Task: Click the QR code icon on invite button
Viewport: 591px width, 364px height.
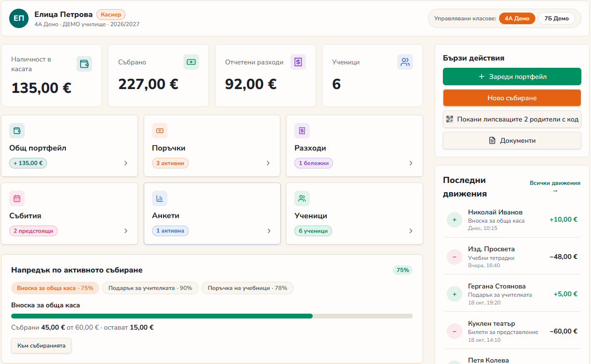Action: tap(450, 119)
